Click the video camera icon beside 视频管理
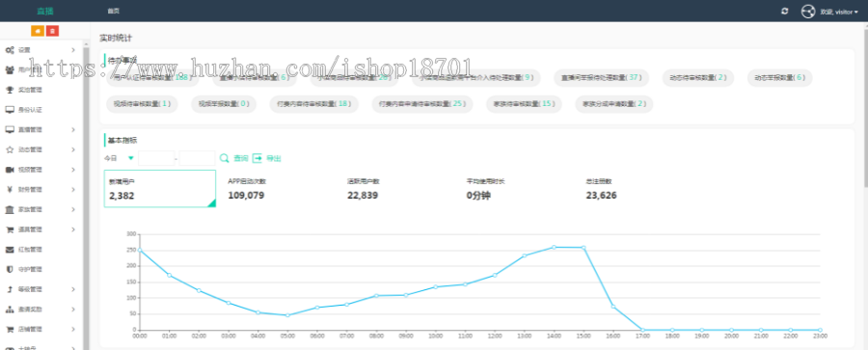This screenshot has height=350, width=868. 10,170
